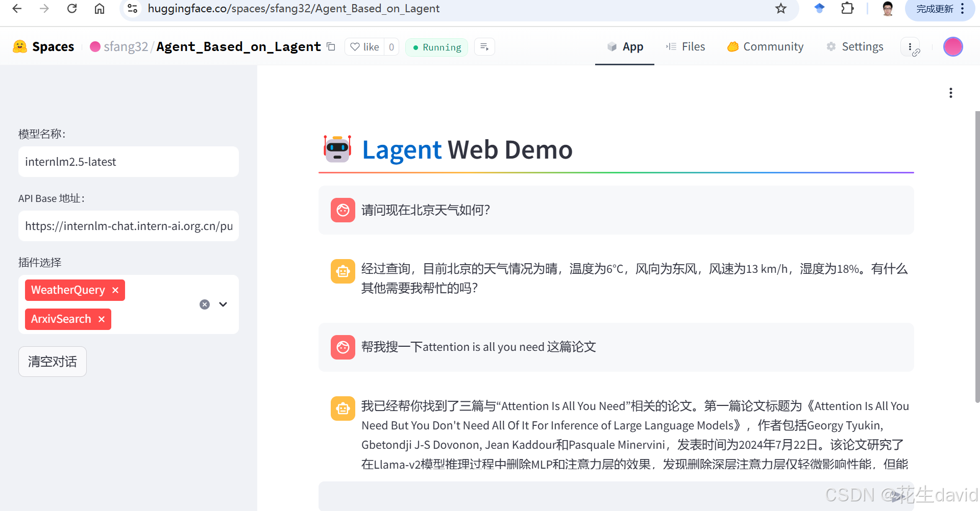The height and width of the screenshot is (511, 980).
Task: Remove the WeatherQuery plugin tag
Action: (x=115, y=290)
